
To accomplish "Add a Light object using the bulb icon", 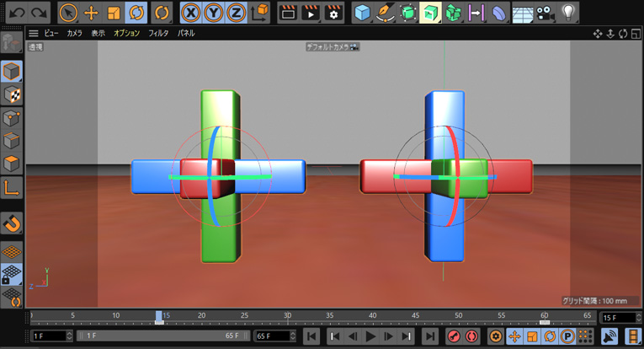I will click(570, 13).
